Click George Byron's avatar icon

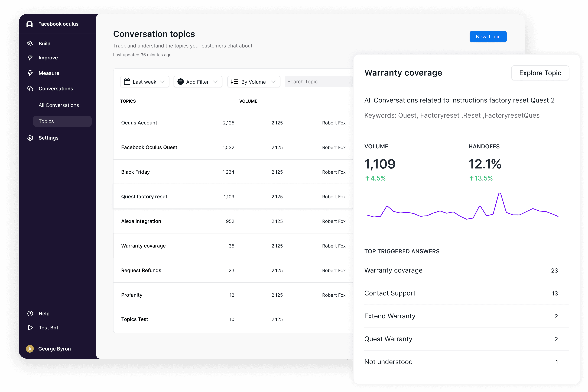(x=30, y=349)
